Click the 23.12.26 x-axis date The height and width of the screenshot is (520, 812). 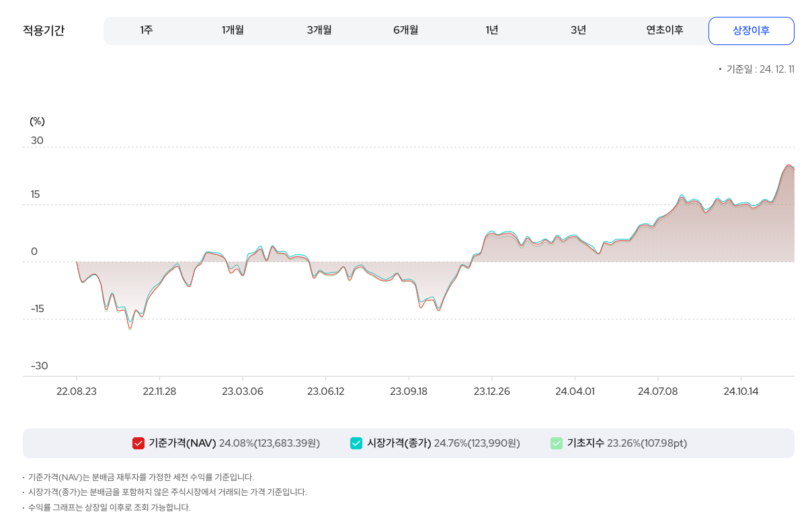(x=492, y=392)
